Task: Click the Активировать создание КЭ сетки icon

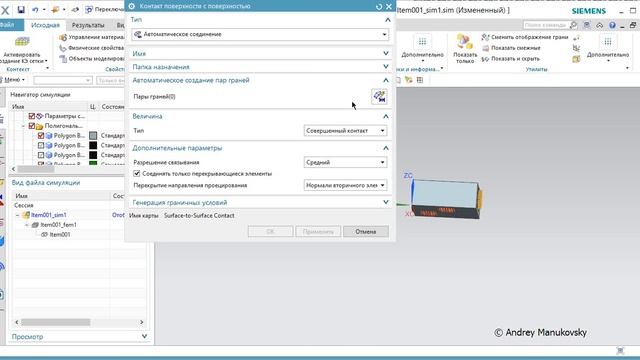Action: pyautogui.click(x=22, y=41)
